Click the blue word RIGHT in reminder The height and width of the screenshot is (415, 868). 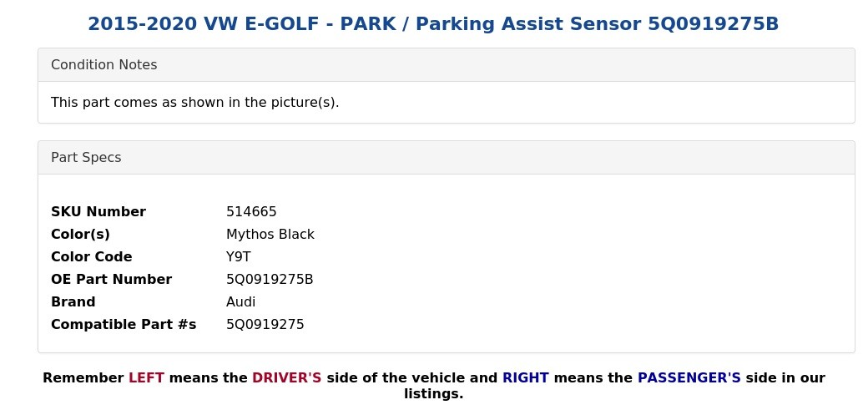pos(525,378)
